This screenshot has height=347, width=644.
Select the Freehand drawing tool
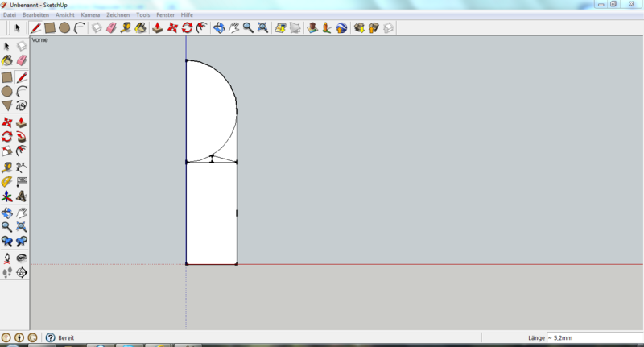click(x=22, y=105)
